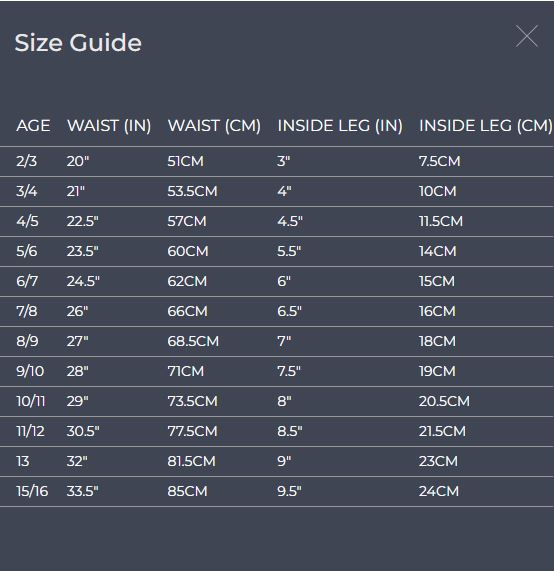Select age 3/4 cell
The height and width of the screenshot is (571, 554).
[27, 191]
